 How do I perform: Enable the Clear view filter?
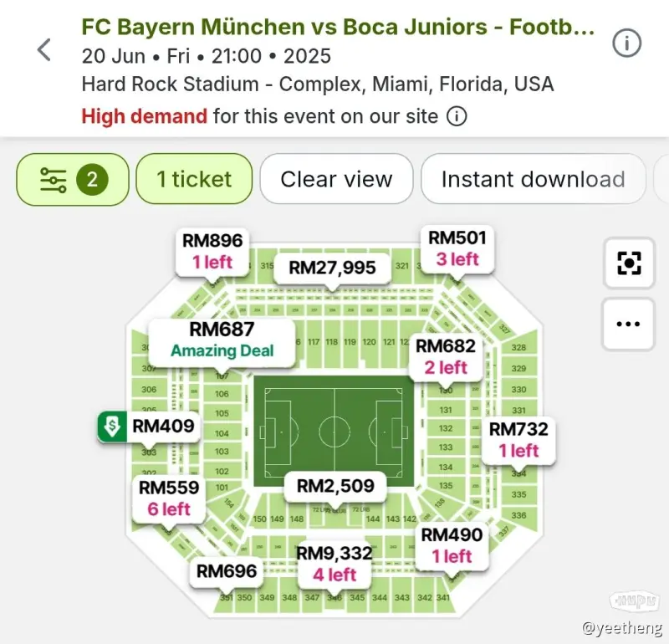(x=336, y=179)
